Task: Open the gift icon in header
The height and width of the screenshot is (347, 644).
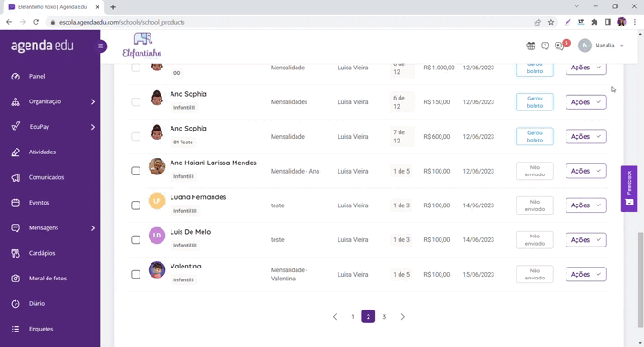Action: click(531, 46)
